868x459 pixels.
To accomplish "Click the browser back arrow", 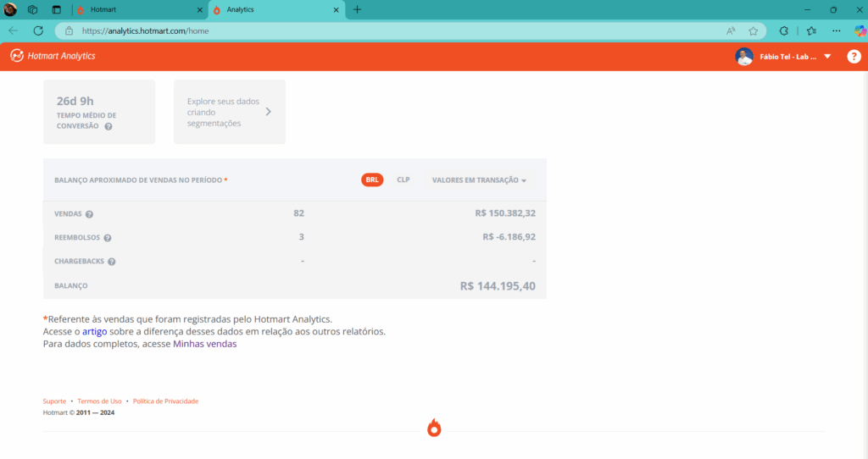I will pos(14,31).
